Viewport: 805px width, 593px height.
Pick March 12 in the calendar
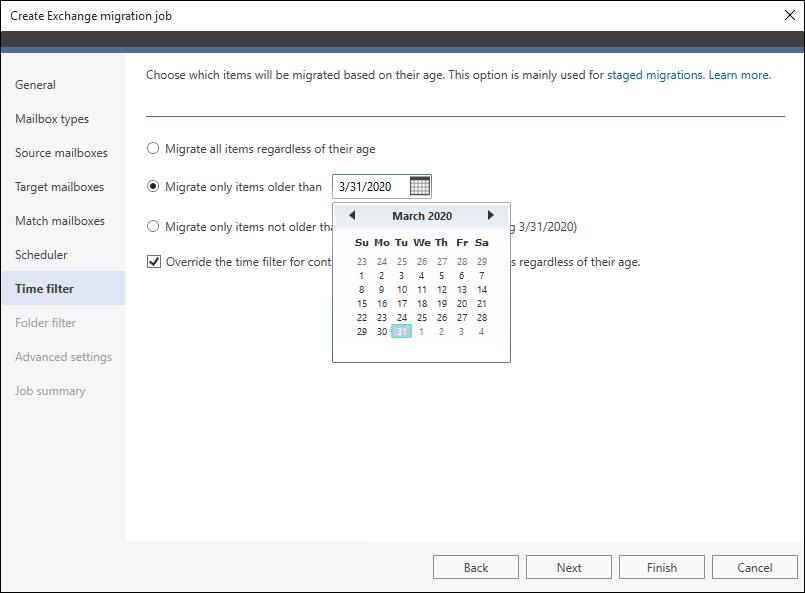point(442,290)
